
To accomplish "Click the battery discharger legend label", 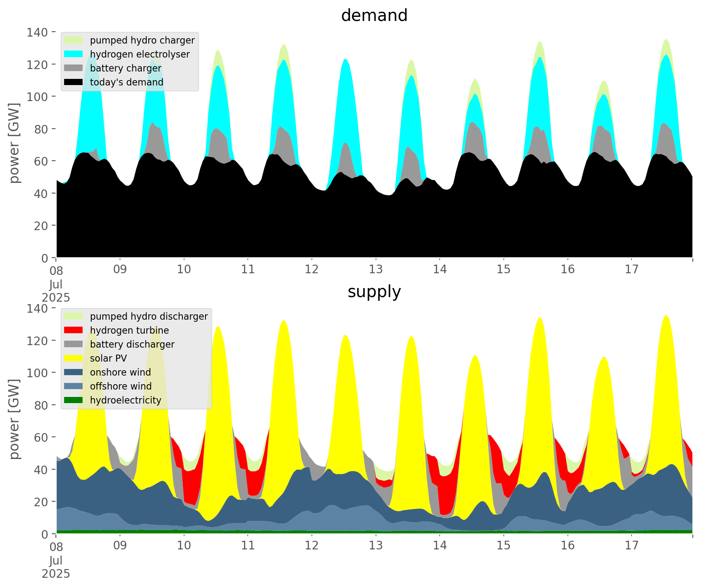I will 132,344.
